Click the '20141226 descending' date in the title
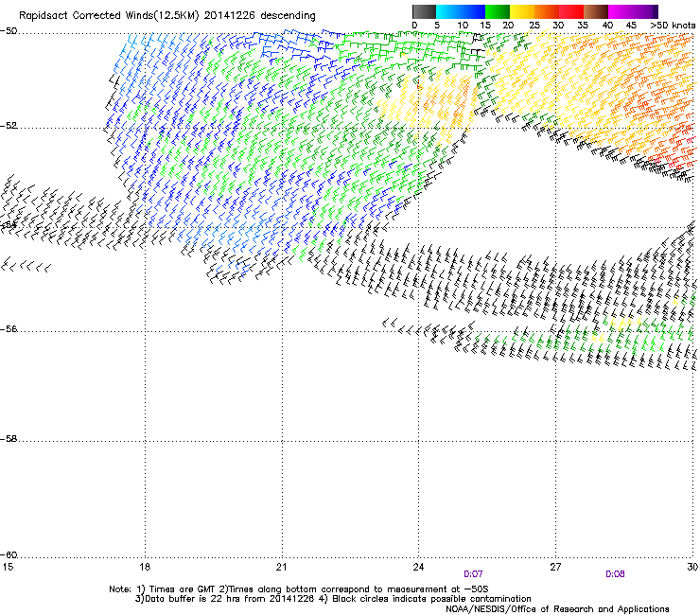 click(259, 16)
